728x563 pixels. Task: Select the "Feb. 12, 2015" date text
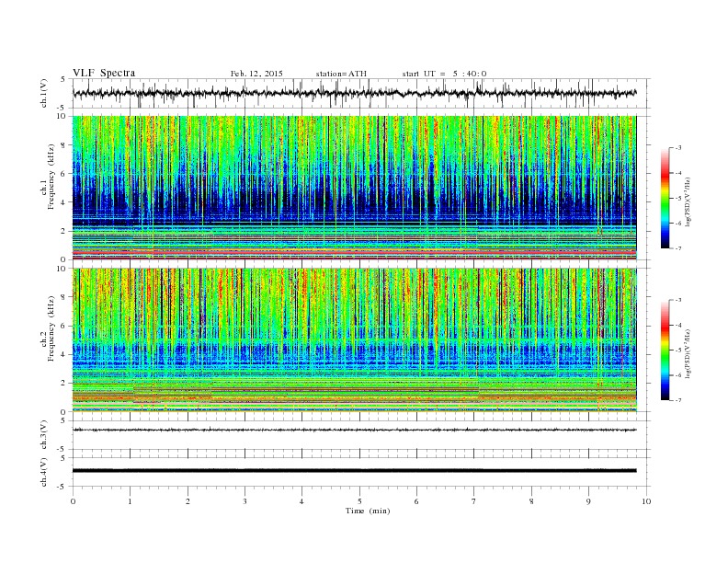pyautogui.click(x=256, y=74)
